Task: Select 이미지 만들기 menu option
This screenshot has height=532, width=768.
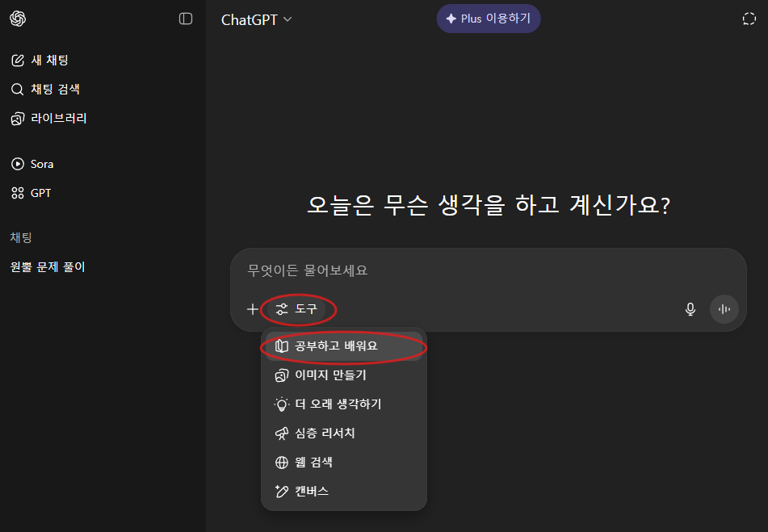Action: (x=344, y=375)
